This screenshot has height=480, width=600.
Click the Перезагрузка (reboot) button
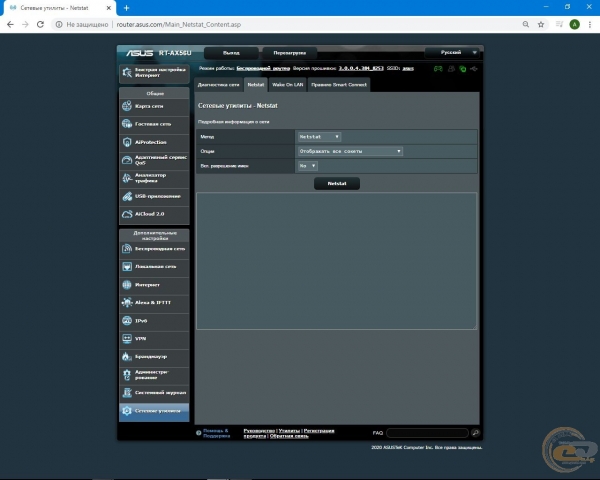click(x=289, y=53)
